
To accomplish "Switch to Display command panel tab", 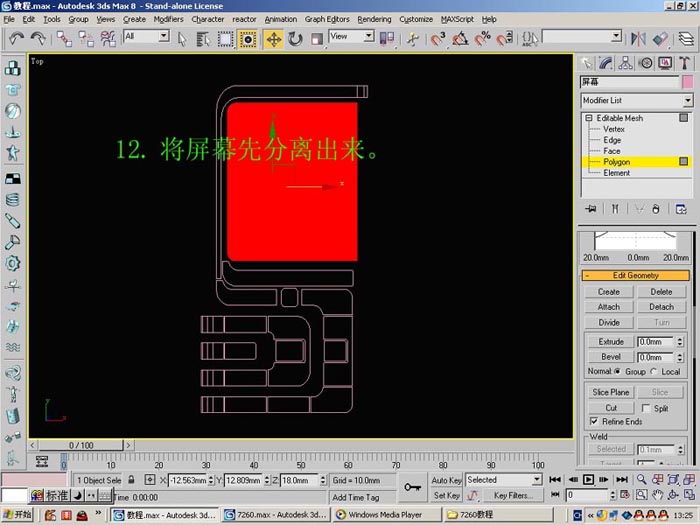I will coord(665,63).
